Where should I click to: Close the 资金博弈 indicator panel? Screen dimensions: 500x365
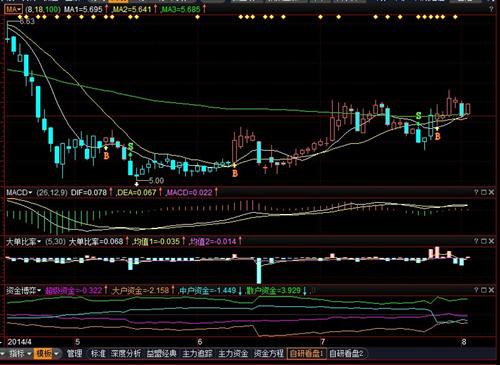pos(492,290)
